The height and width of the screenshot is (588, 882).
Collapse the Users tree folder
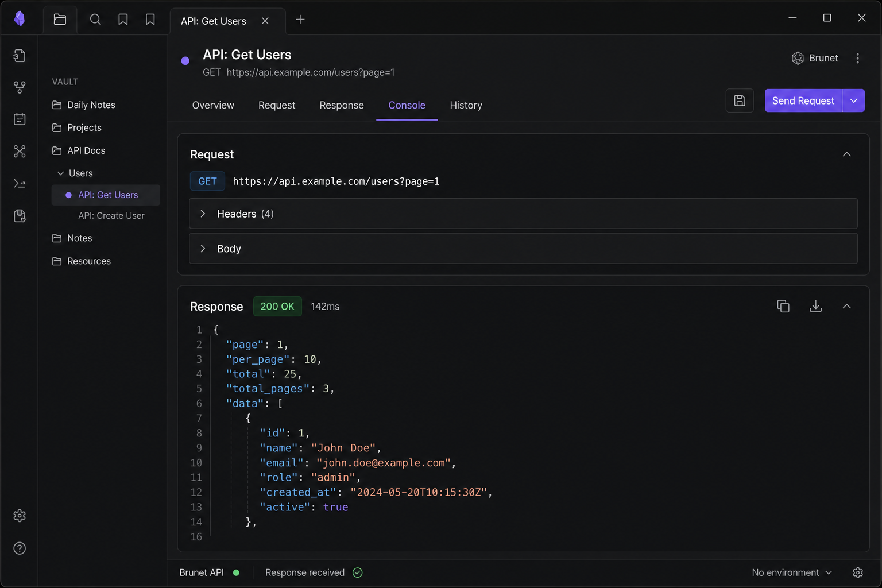pyautogui.click(x=61, y=173)
